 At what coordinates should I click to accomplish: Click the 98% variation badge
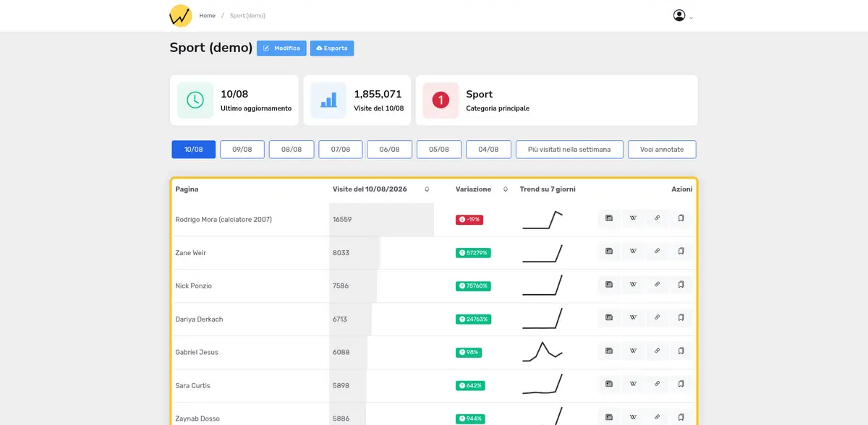coord(469,352)
